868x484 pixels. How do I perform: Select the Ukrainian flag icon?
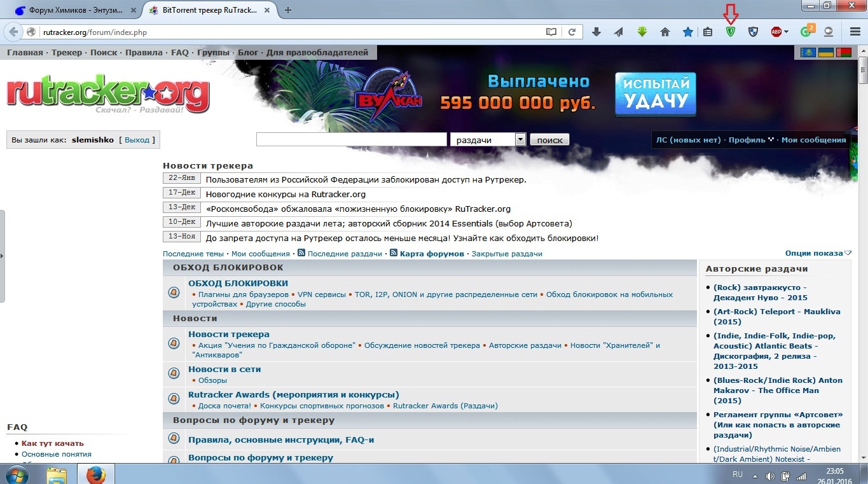(825, 52)
